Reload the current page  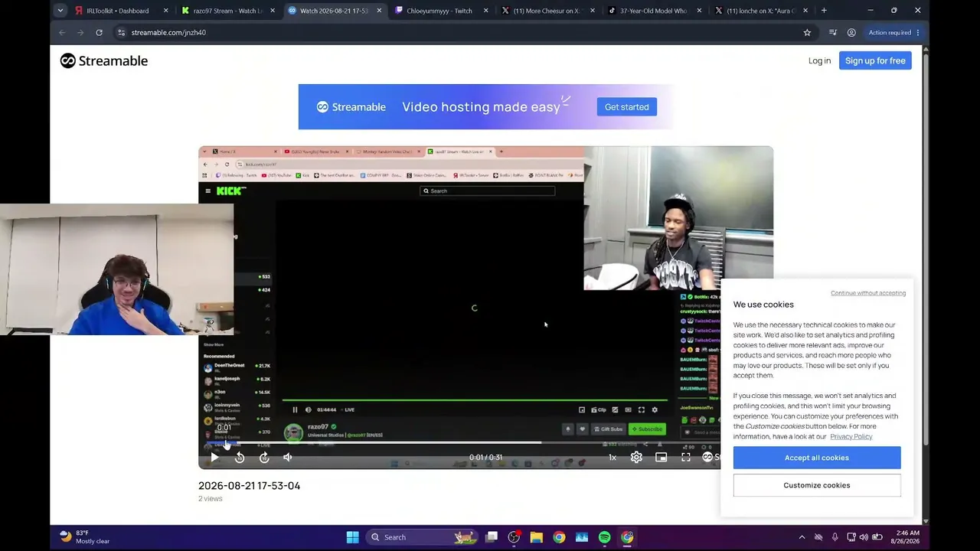click(x=99, y=32)
